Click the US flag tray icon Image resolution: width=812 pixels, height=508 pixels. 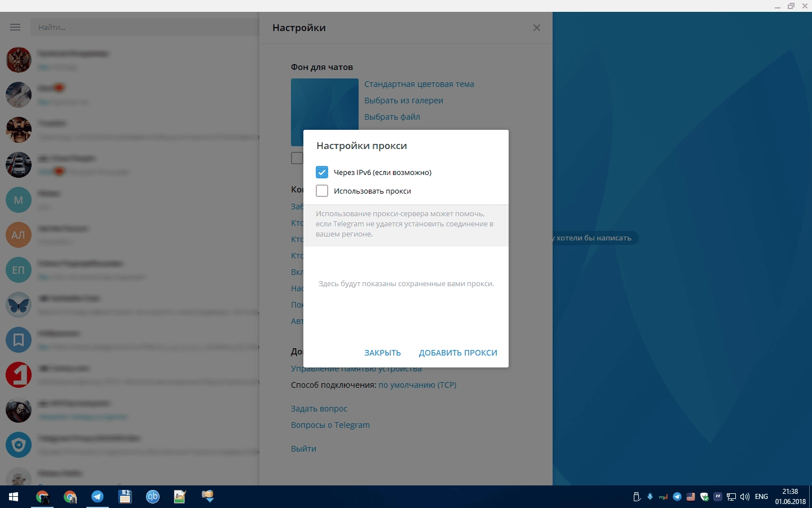click(691, 497)
